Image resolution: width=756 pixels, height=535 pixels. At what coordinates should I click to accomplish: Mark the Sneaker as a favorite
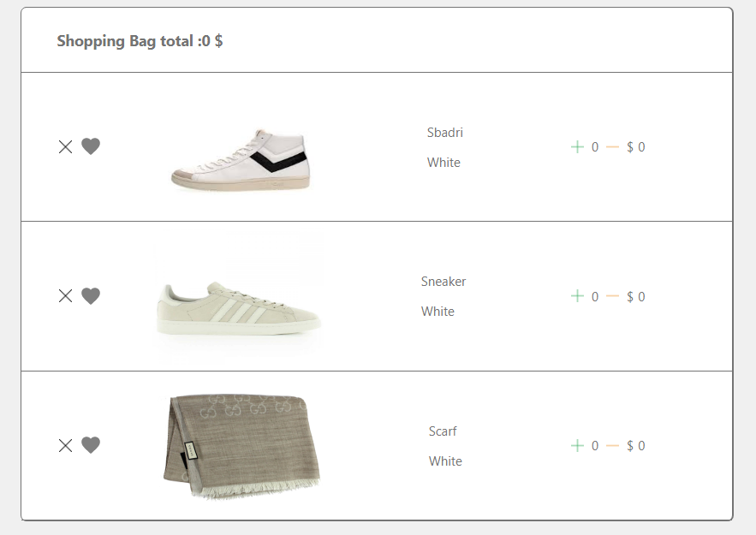click(x=91, y=295)
